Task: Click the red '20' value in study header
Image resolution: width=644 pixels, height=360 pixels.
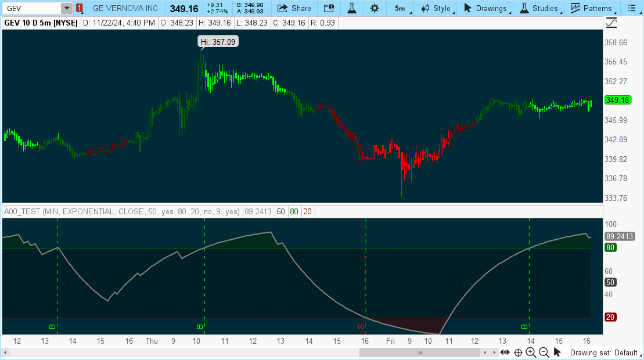Action: tap(307, 212)
